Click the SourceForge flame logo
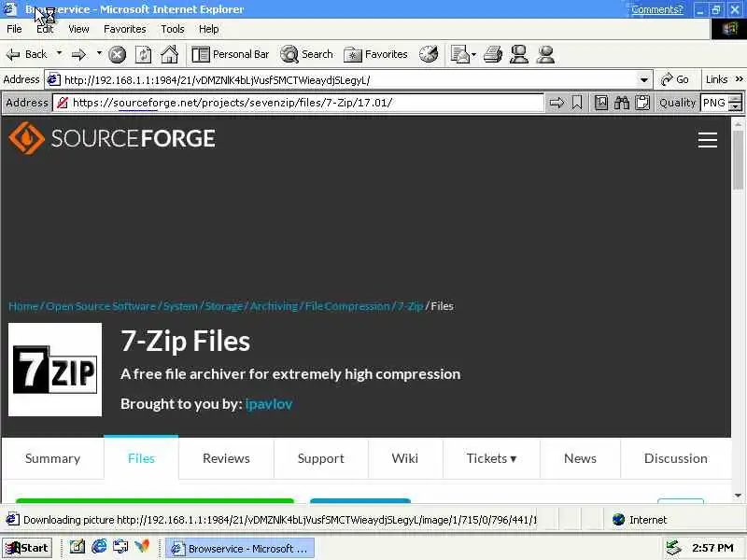Viewport: 747px width, 560px height. [26, 138]
